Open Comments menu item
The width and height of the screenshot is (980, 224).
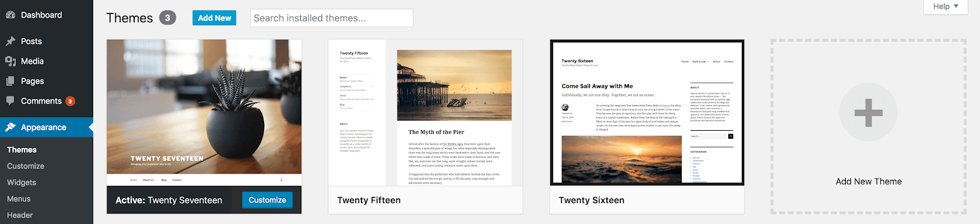(47, 101)
